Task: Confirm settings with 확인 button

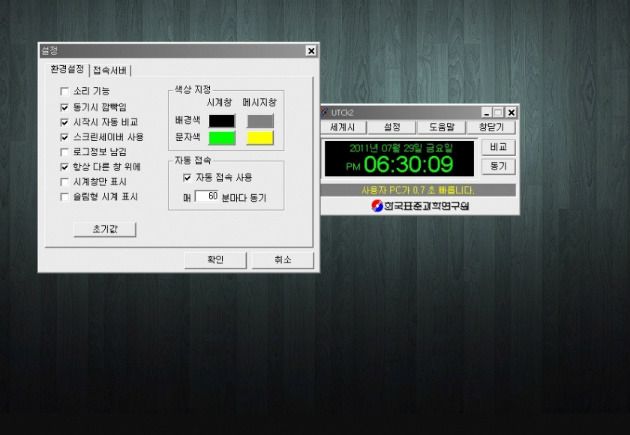Action: tap(215, 260)
